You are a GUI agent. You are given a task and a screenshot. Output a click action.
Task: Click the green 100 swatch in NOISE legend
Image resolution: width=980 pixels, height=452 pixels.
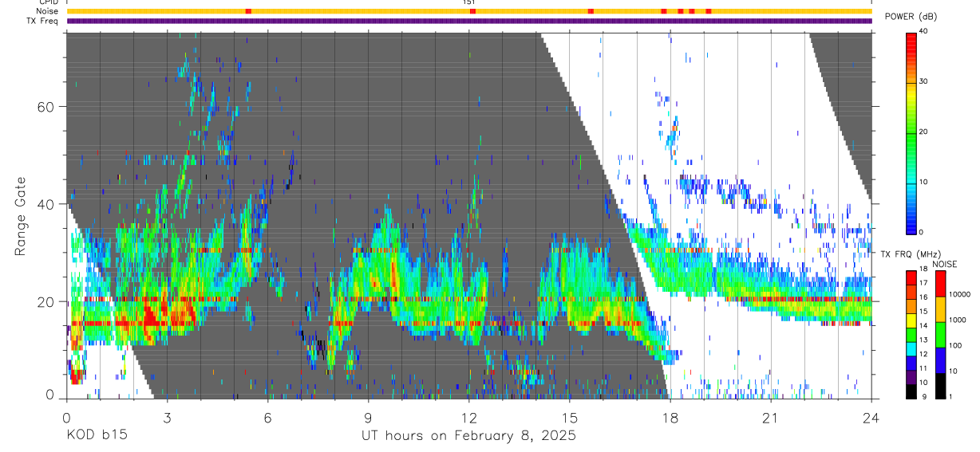tap(940, 334)
